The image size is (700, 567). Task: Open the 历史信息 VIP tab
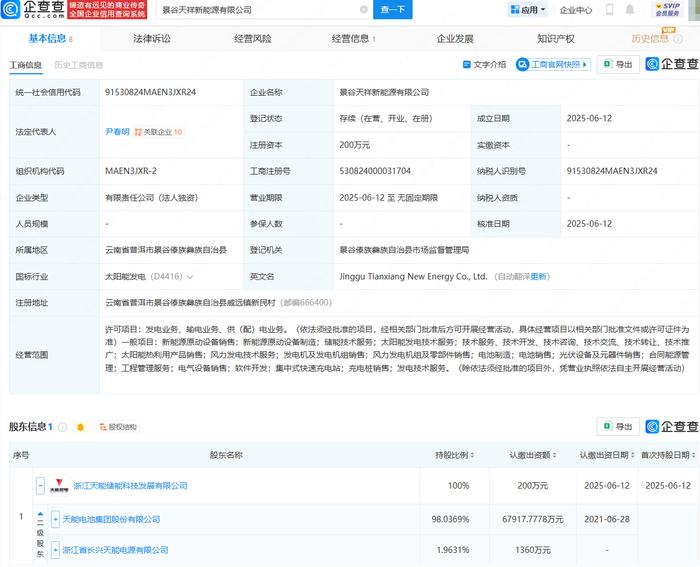tap(650, 39)
